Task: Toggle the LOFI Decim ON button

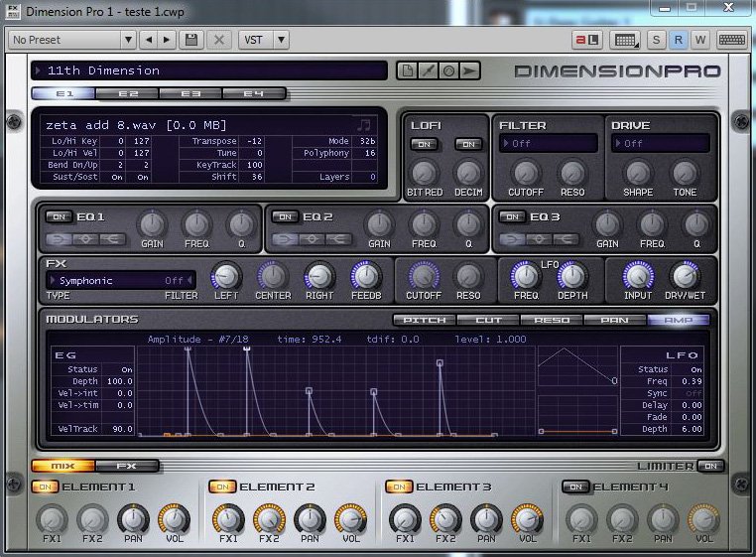Action: coord(468,144)
